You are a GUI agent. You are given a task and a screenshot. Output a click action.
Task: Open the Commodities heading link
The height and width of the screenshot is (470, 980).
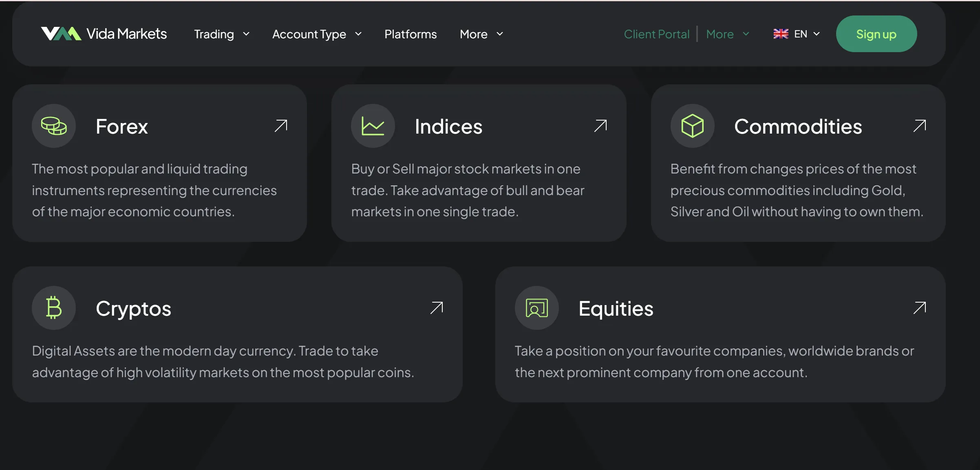pyautogui.click(x=798, y=126)
